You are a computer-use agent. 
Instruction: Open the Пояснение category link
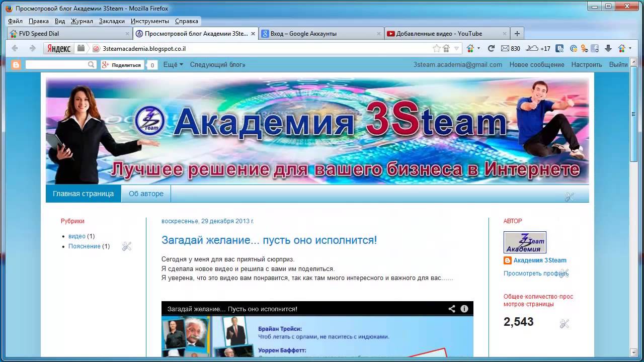coord(85,246)
